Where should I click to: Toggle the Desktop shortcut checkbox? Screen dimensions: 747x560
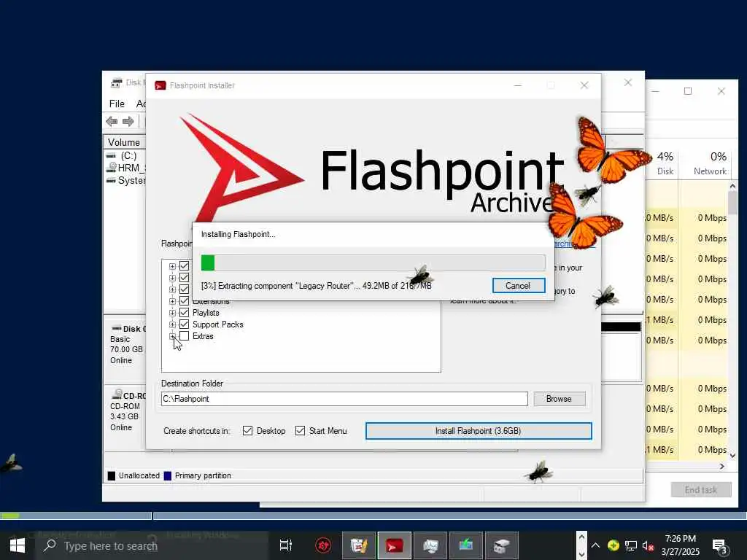click(x=247, y=431)
